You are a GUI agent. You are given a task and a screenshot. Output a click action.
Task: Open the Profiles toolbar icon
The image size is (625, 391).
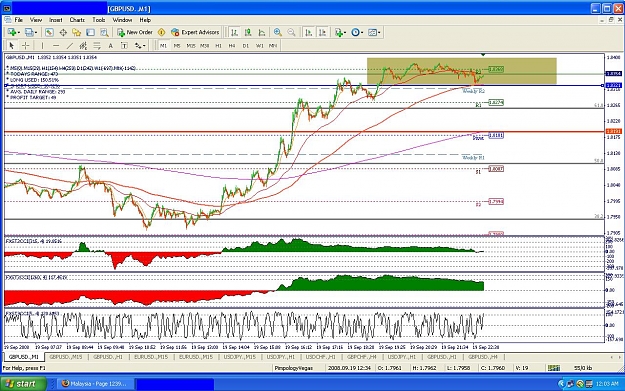pos(29,32)
